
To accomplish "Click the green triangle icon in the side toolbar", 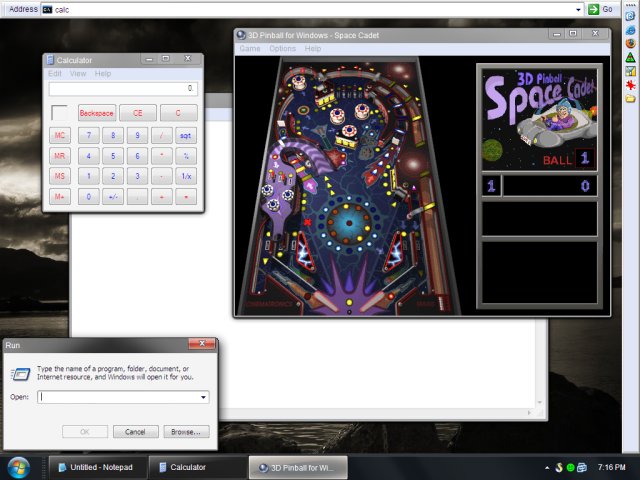I will tap(631, 57).
